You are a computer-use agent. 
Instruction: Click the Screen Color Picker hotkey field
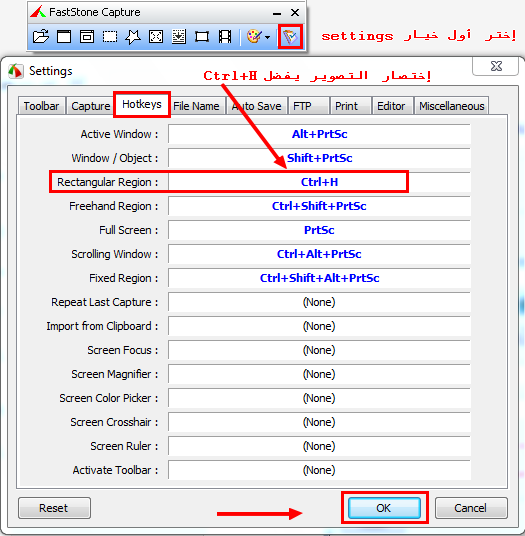pos(319,398)
